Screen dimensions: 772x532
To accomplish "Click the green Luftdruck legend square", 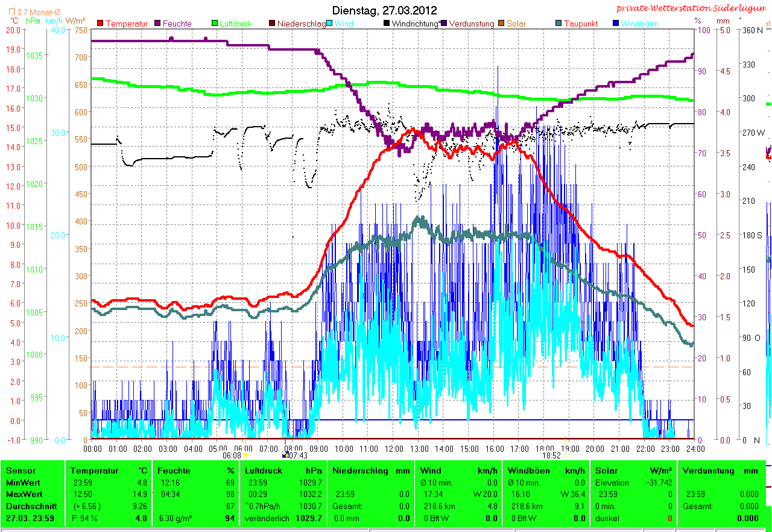I will (x=215, y=24).
